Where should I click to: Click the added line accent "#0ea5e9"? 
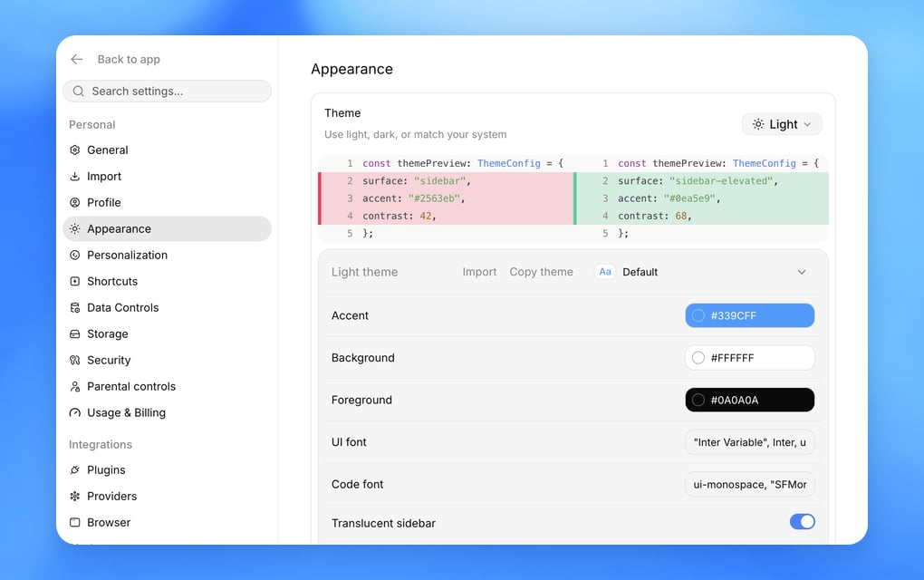click(x=701, y=198)
